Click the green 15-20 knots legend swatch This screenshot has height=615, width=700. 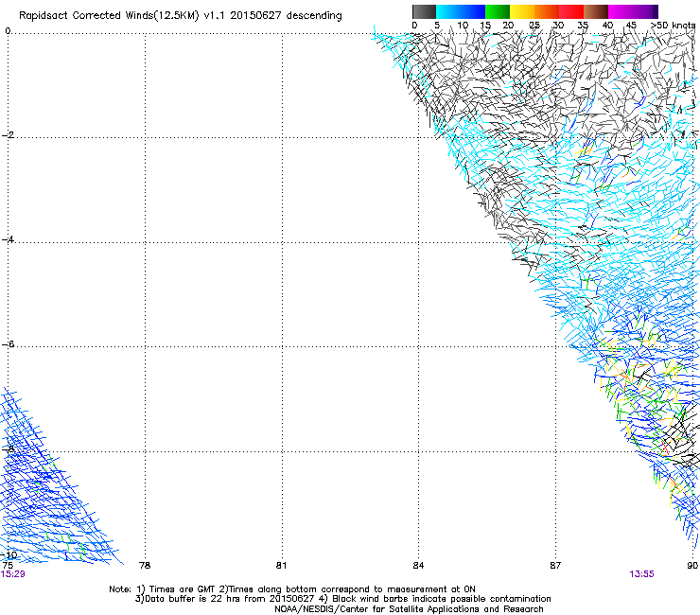pos(498,11)
